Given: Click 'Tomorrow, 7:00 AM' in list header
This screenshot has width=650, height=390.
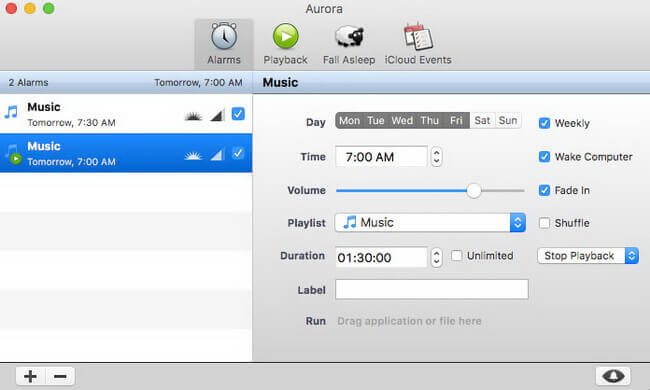Looking at the screenshot, I should 198,82.
